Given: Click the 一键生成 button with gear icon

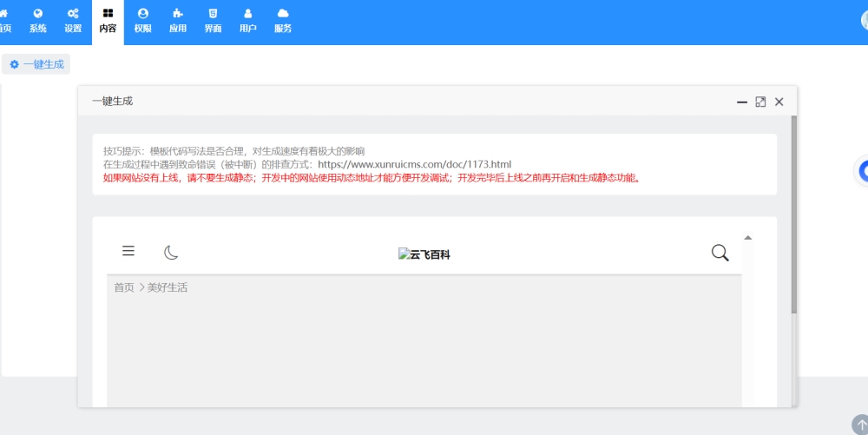Looking at the screenshot, I should 36,64.
